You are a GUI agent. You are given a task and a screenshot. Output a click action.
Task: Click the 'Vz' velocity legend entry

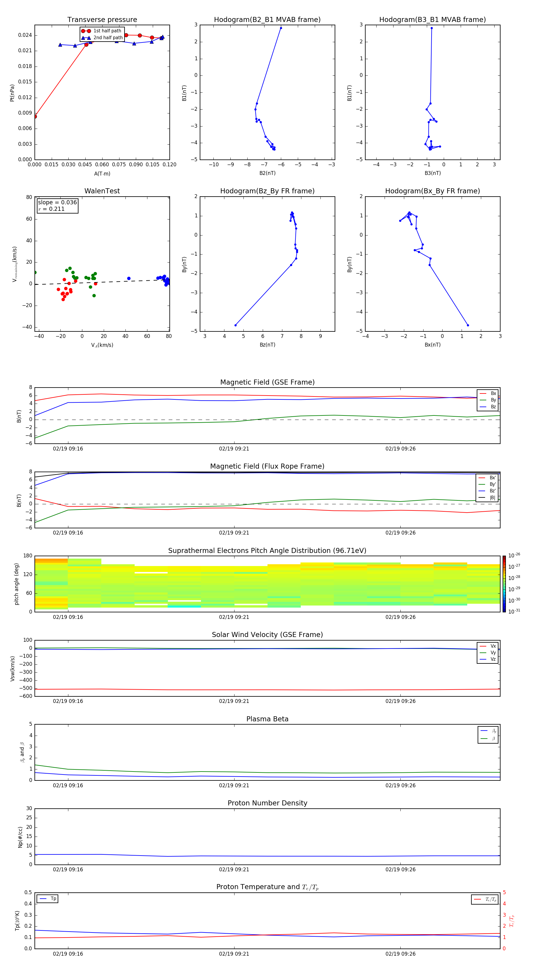pyautogui.click(x=488, y=659)
